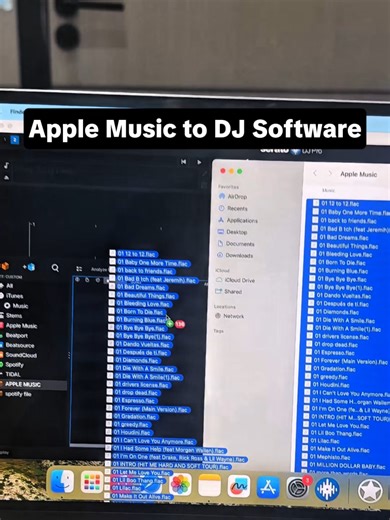Select '01 Espresso.flac' in Finder
The width and height of the screenshot is (390, 520).
point(334,353)
